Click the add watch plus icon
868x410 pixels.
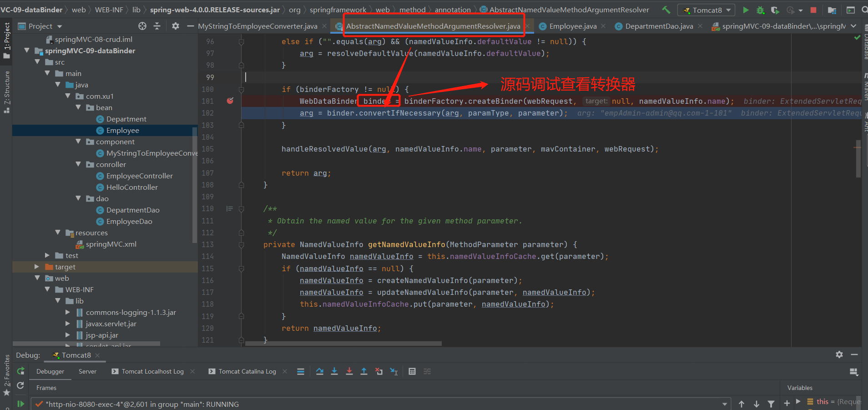click(x=787, y=404)
